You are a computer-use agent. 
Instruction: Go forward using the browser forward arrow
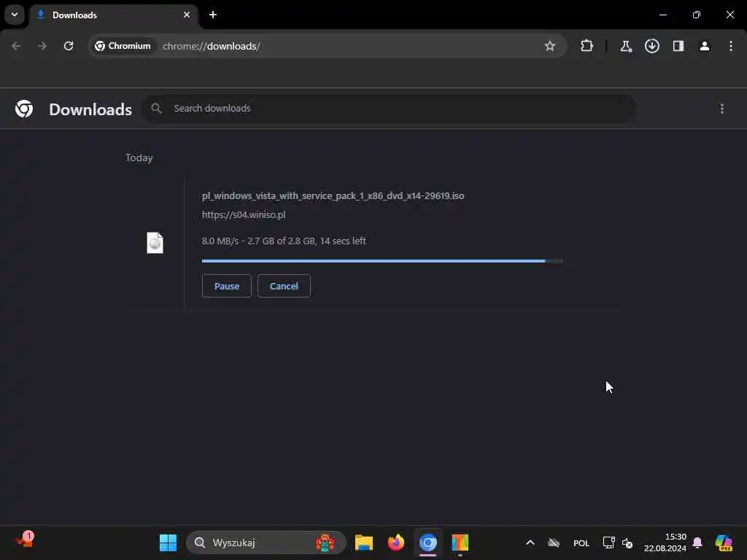click(x=42, y=46)
